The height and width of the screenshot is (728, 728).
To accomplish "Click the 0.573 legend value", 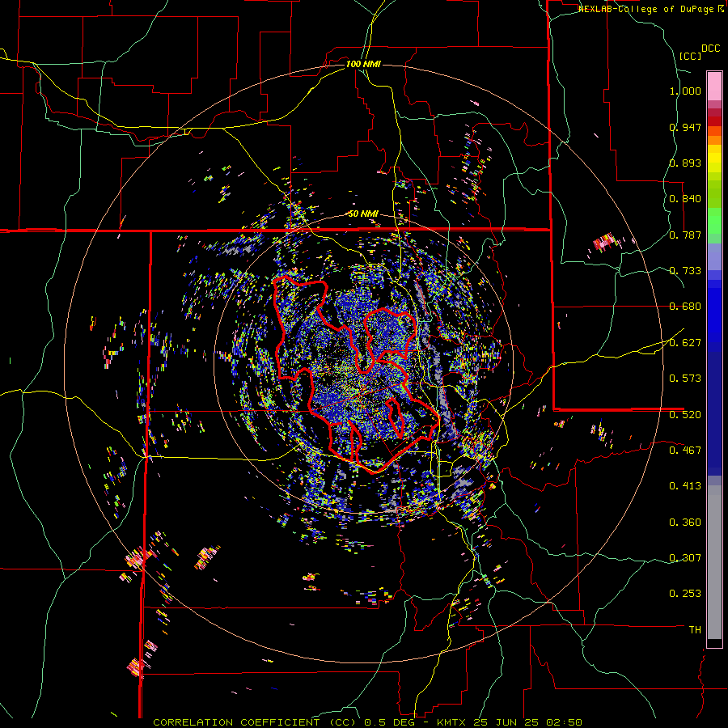I will (685, 379).
